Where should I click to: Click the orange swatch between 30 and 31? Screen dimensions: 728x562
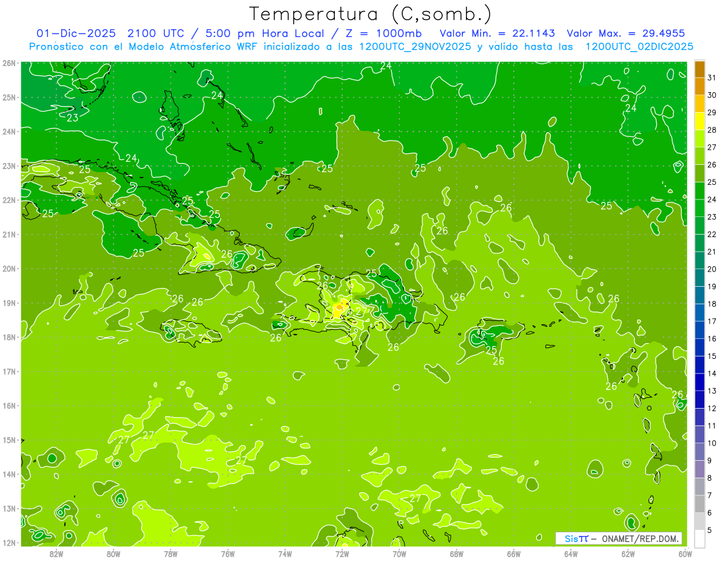[x=699, y=86]
